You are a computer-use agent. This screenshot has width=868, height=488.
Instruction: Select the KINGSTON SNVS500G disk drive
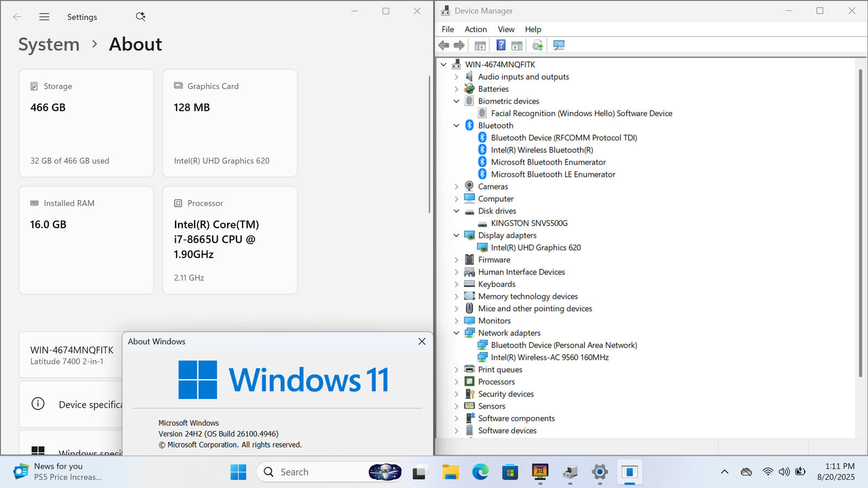(529, 223)
